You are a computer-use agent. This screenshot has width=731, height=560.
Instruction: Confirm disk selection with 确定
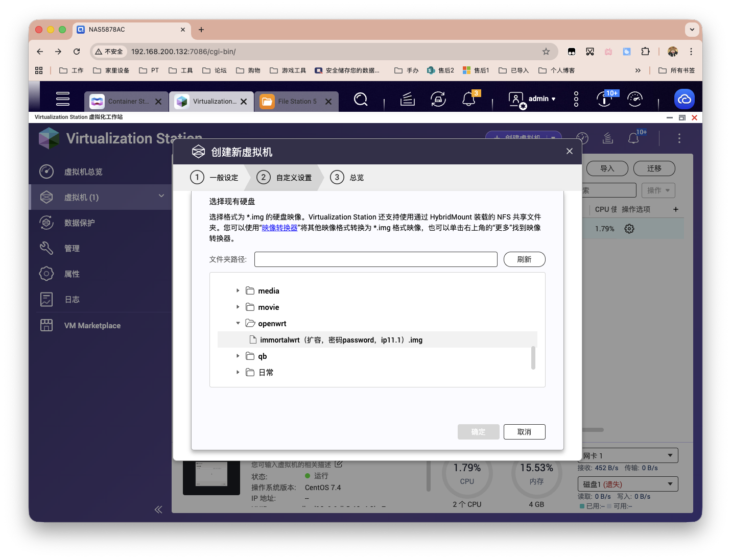coord(478,431)
